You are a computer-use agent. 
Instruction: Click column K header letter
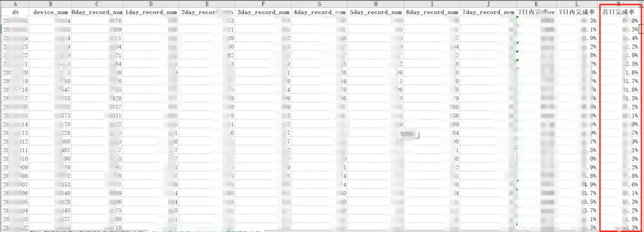pyautogui.click(x=536, y=4)
